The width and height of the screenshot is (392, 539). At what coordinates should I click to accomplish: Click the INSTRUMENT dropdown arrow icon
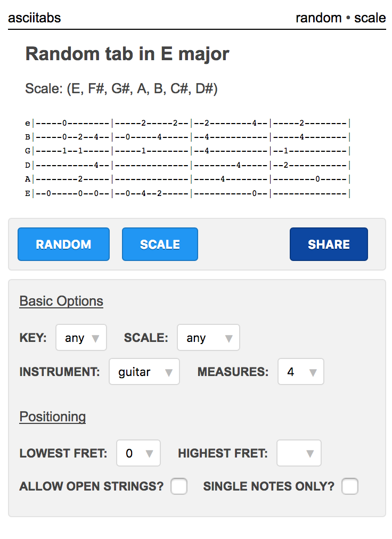click(x=168, y=373)
